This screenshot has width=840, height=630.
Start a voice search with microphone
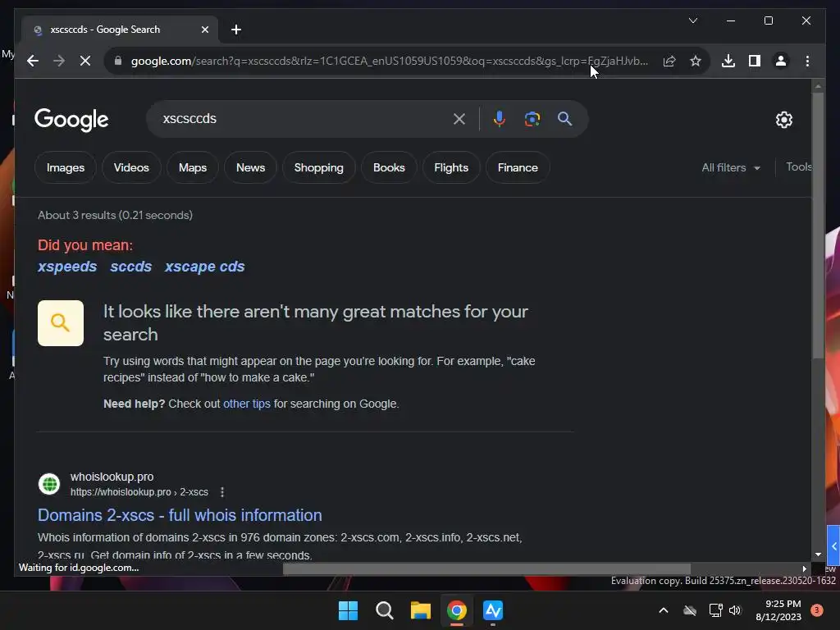click(500, 119)
